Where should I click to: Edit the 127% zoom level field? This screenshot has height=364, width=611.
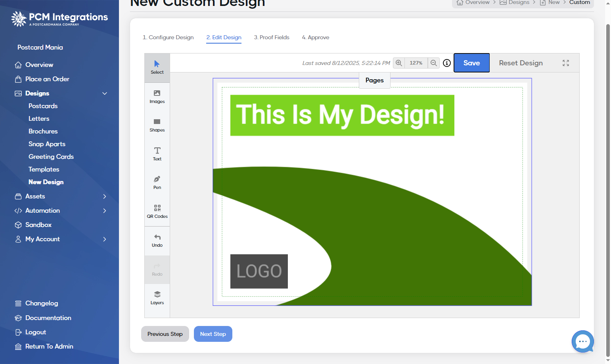pos(416,63)
